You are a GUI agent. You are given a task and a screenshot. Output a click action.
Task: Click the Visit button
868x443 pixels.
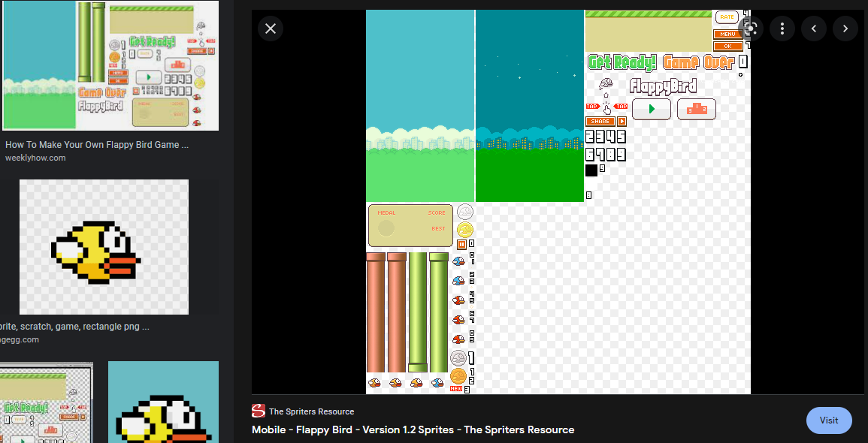829,420
